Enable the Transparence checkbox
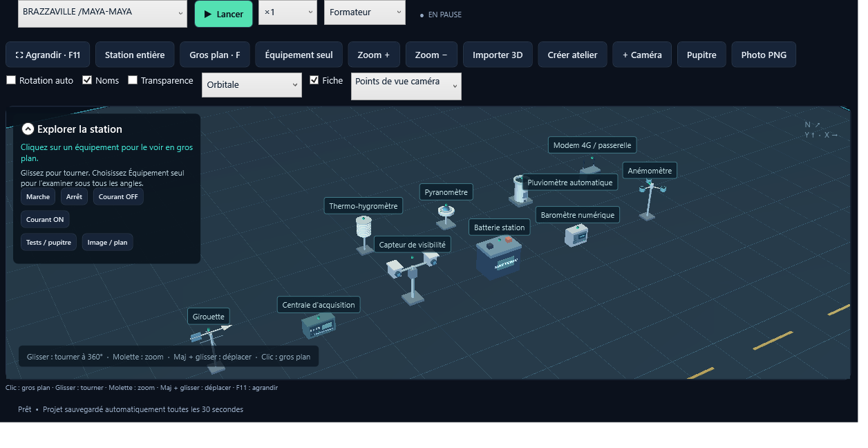 (133, 80)
